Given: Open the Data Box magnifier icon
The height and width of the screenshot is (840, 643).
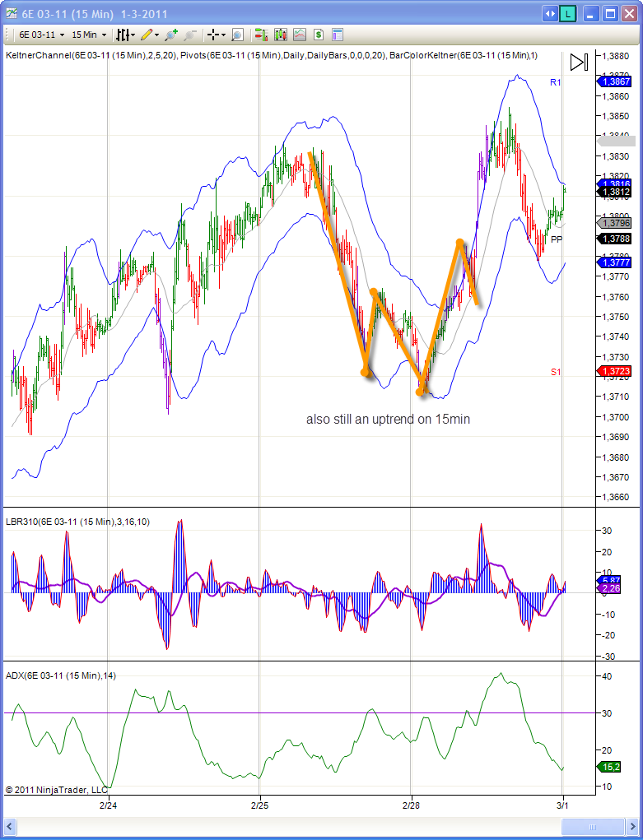Looking at the screenshot, I should tap(238, 35).
